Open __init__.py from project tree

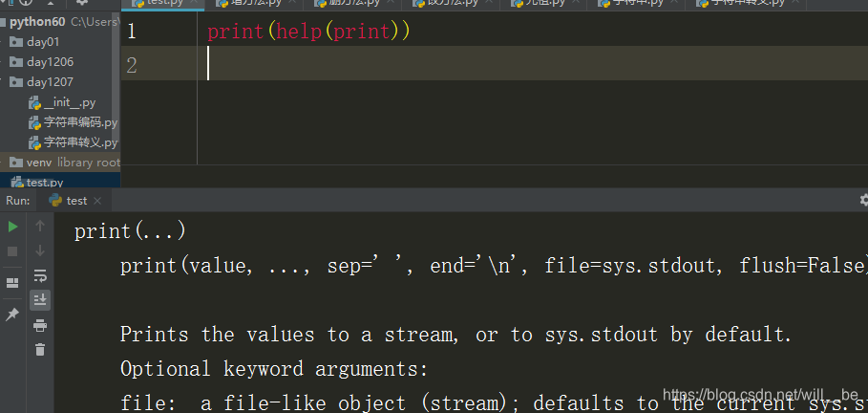click(70, 102)
